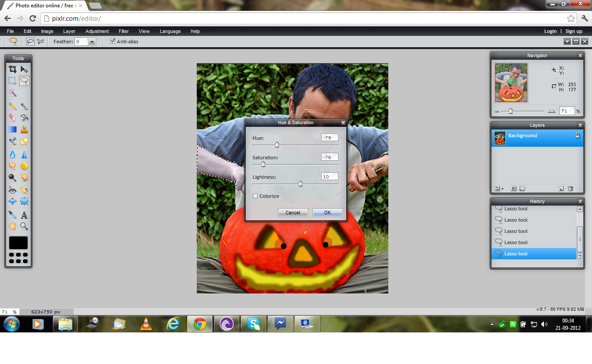Select the Dodge tool
This screenshot has height=364, width=592.
(13, 177)
